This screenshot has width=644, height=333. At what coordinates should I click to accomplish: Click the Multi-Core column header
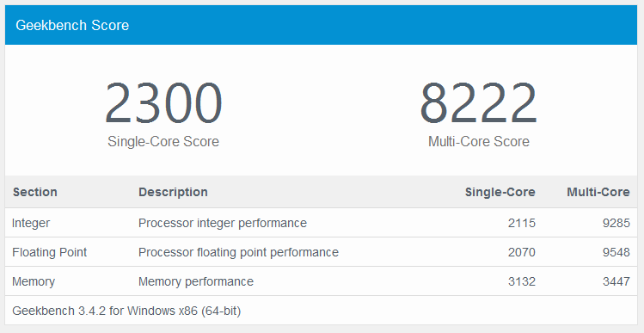[x=598, y=192]
